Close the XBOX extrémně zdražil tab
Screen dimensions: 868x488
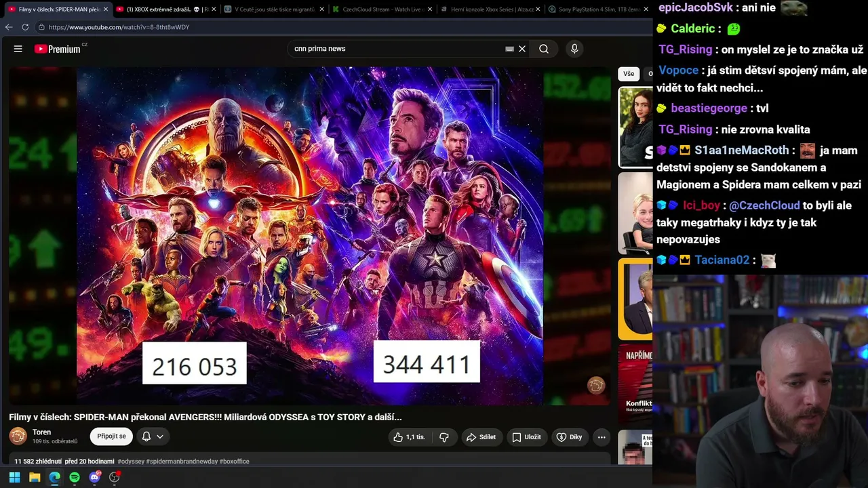click(214, 9)
